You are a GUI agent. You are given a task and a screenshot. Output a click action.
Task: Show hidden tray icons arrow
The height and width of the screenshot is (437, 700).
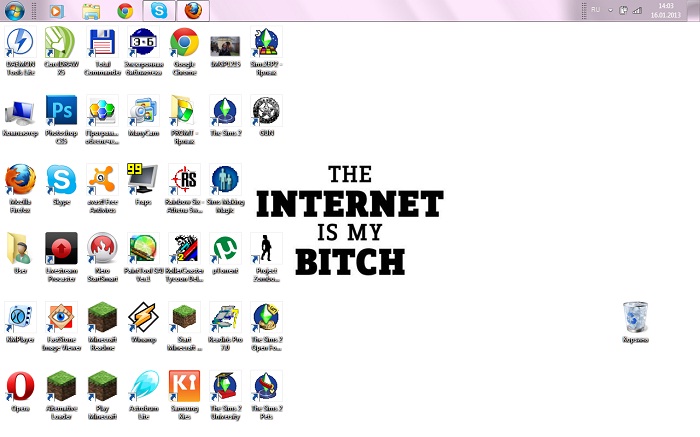pyautogui.click(x=610, y=10)
